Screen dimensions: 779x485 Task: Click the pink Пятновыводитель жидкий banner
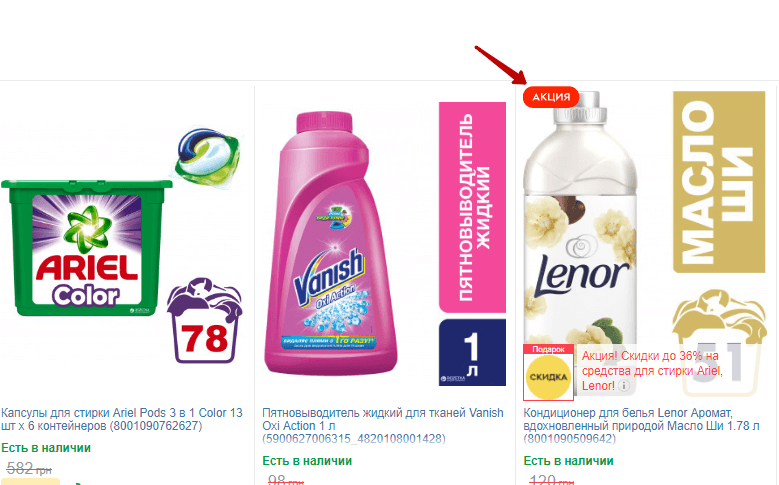coord(472,207)
